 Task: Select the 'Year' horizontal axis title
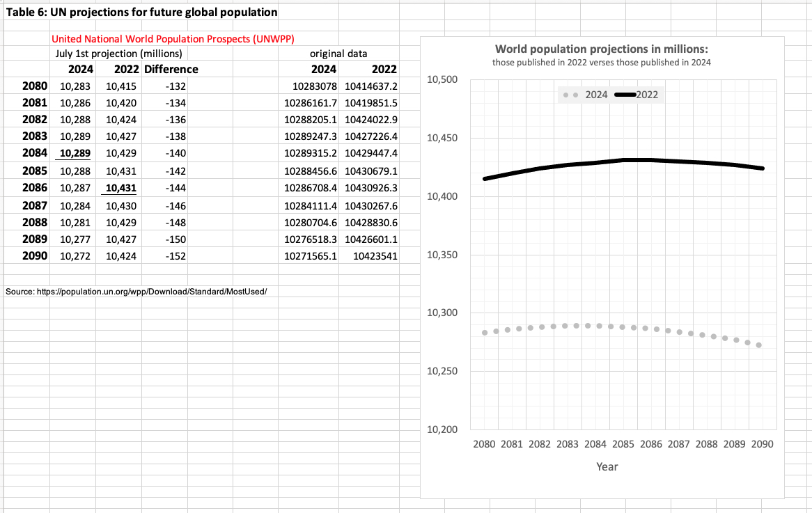[607, 467]
